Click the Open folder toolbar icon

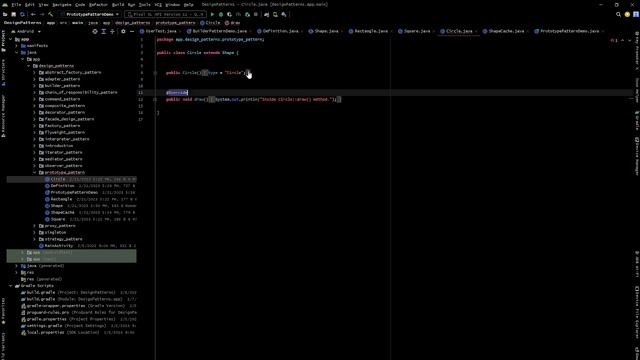5,14
